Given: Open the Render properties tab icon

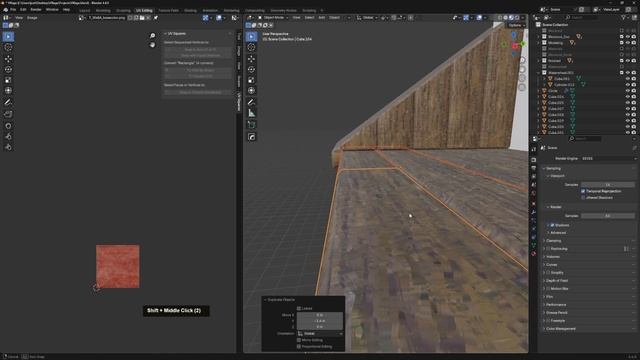Looking at the screenshot, I should click(x=533, y=160).
